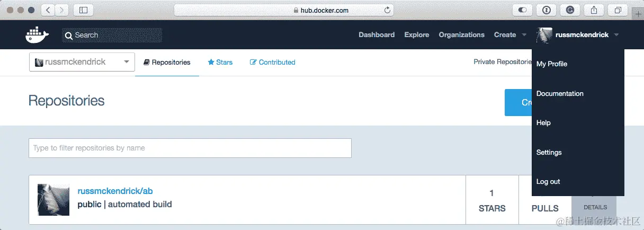This screenshot has height=230, width=644.
Task: Click the toggle-shaped extension icon in toolbar
Action: (522, 10)
